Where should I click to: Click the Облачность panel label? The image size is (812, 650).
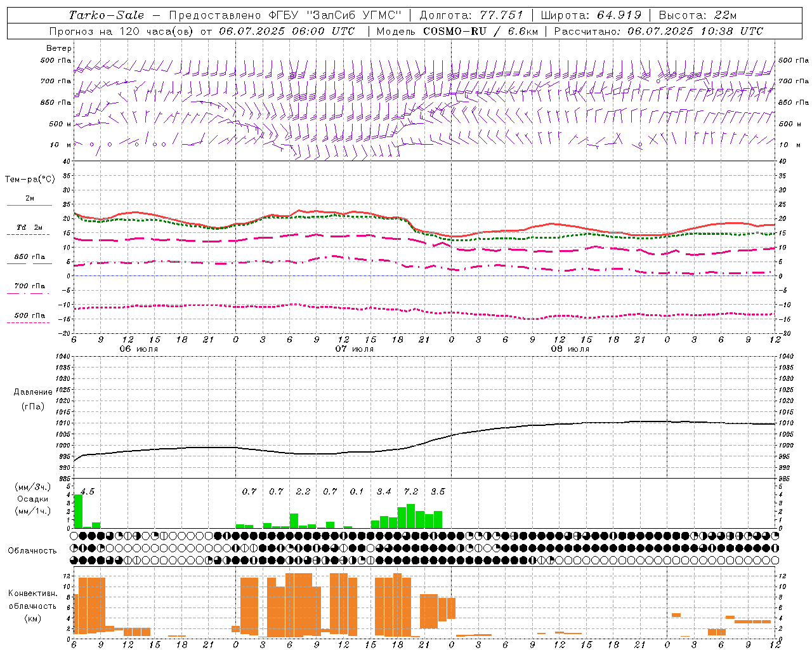coord(32,550)
